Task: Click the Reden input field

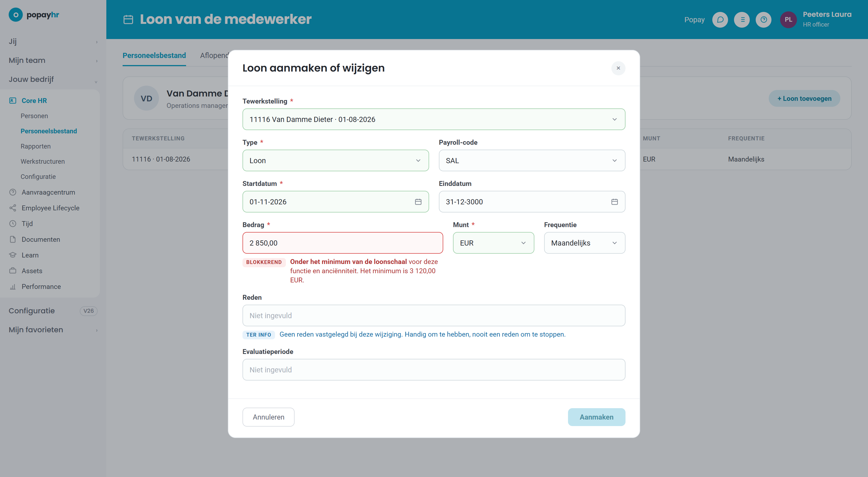Action: tap(434, 315)
